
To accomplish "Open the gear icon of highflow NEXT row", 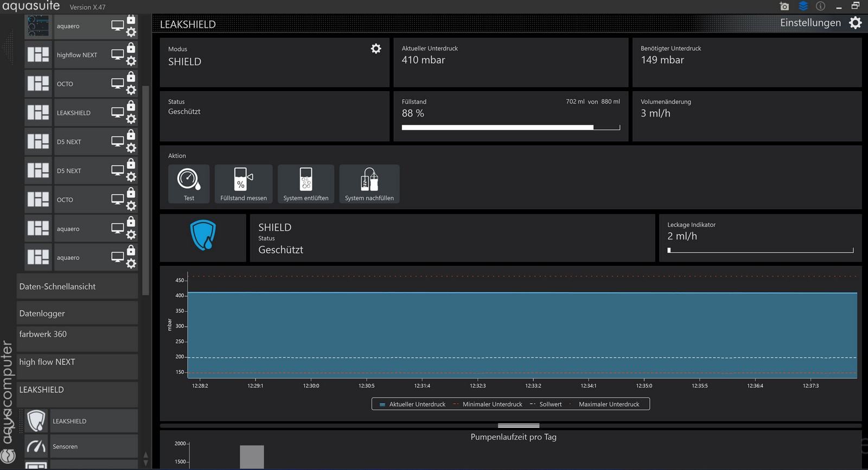I will (131, 61).
